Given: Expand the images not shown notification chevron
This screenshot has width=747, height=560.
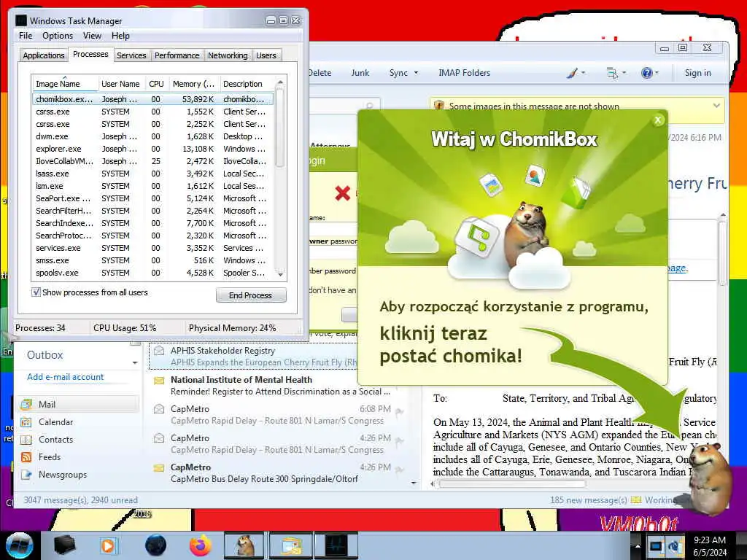Looking at the screenshot, I should click(716, 106).
